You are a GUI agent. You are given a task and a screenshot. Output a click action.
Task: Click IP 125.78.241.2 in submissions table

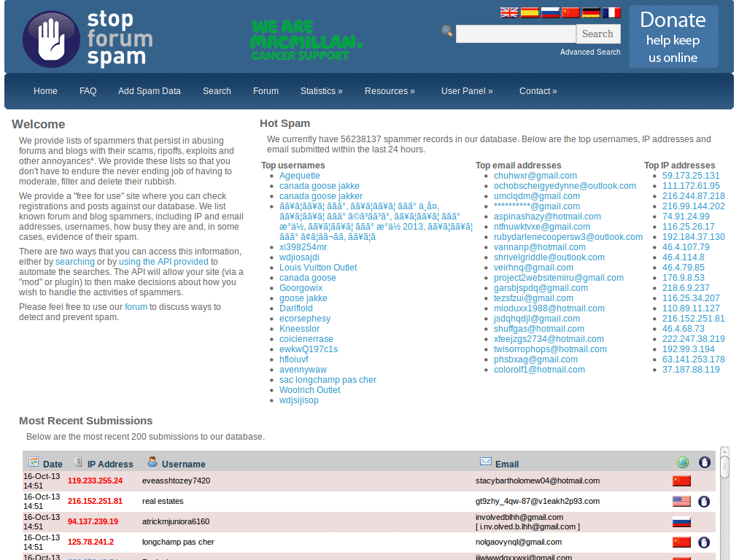click(90, 542)
